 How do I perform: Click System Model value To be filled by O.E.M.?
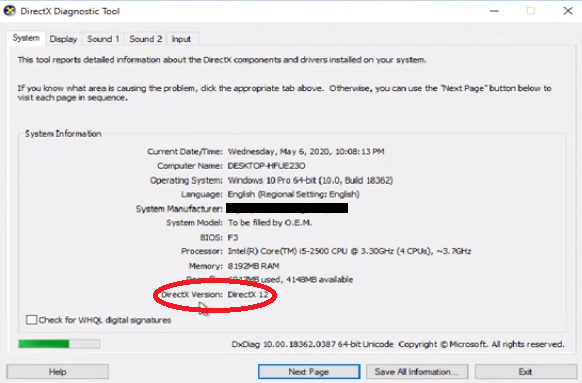(270, 223)
